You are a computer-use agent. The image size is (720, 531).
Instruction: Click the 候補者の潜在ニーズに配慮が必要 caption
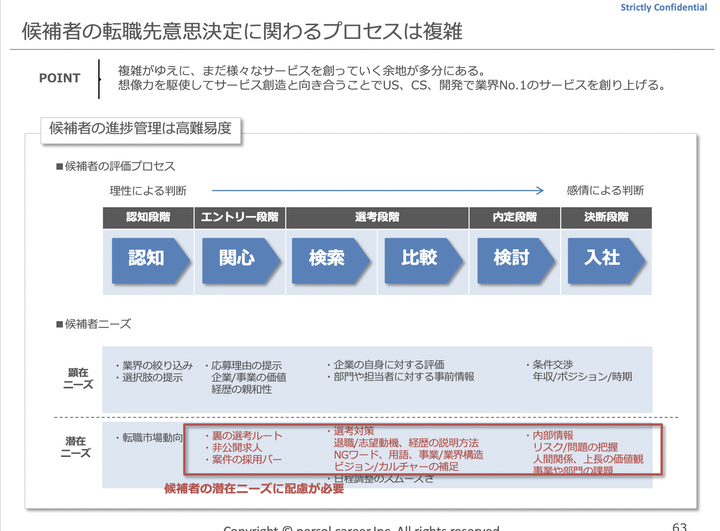click(x=254, y=489)
